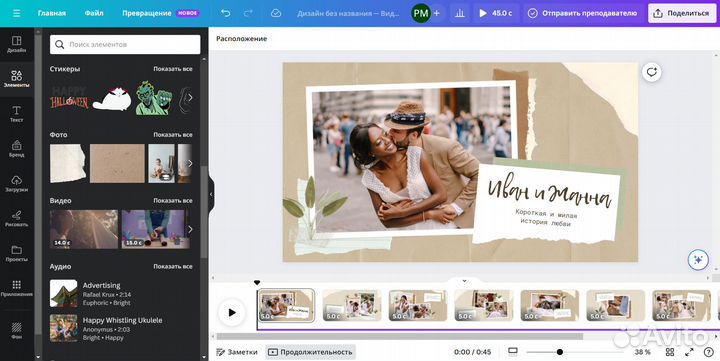
Task: Show all Аудио
Action: 173,266
